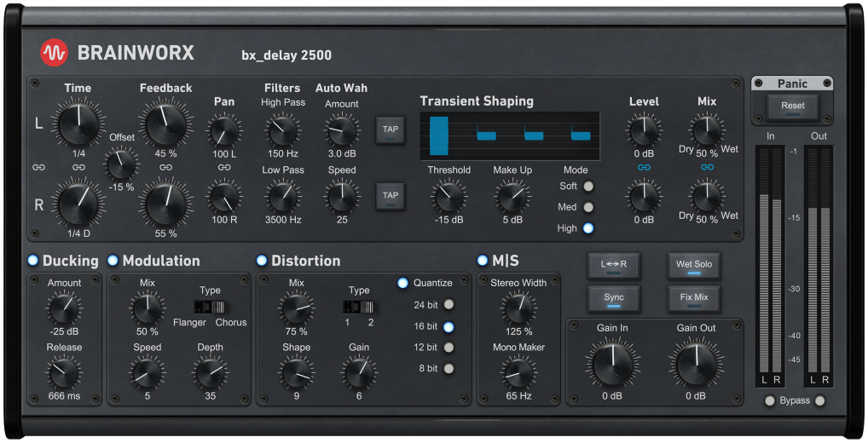Swap channels with the L↔R button
This screenshot has width=868, height=443.
pyautogui.click(x=613, y=265)
